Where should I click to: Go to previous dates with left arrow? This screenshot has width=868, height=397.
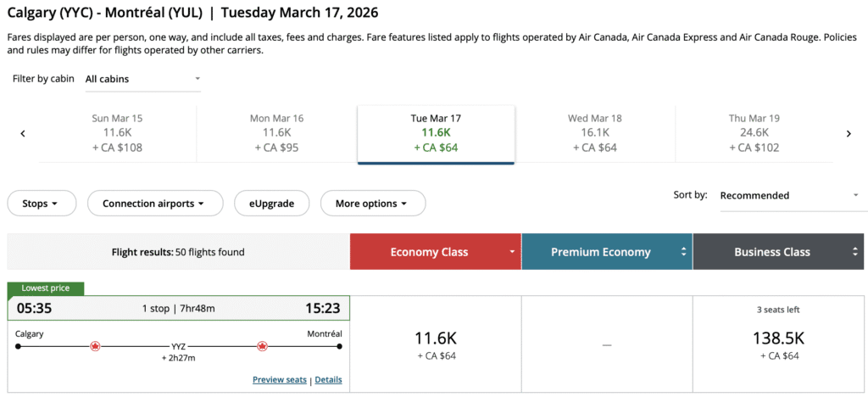(23, 133)
